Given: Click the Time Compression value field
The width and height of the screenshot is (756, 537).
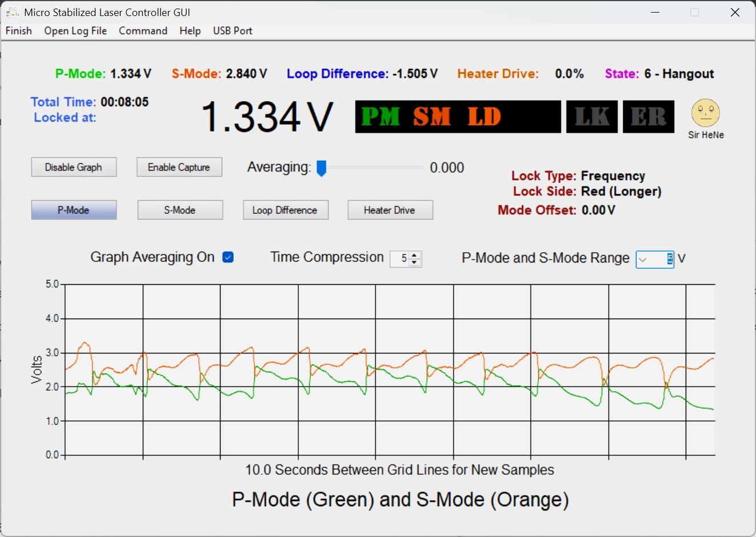Looking at the screenshot, I should [x=401, y=258].
